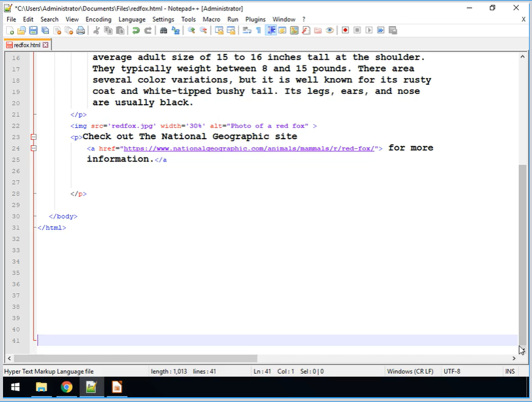532x402 pixels.
Task: Click the vertical scrollbar up arrow
Action: click(x=522, y=57)
